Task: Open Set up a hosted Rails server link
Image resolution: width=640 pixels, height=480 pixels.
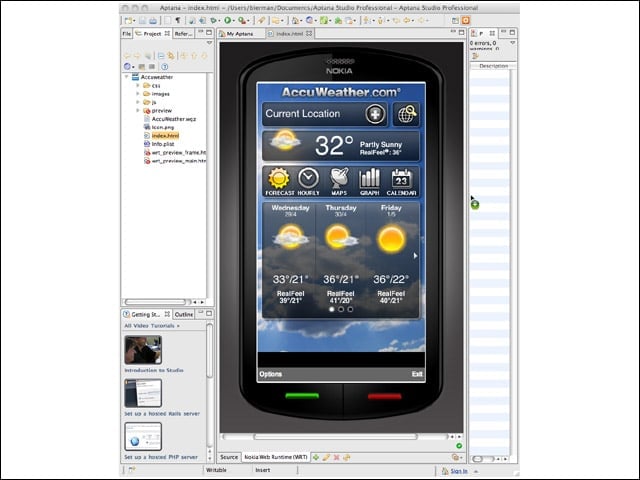Action: [162, 413]
